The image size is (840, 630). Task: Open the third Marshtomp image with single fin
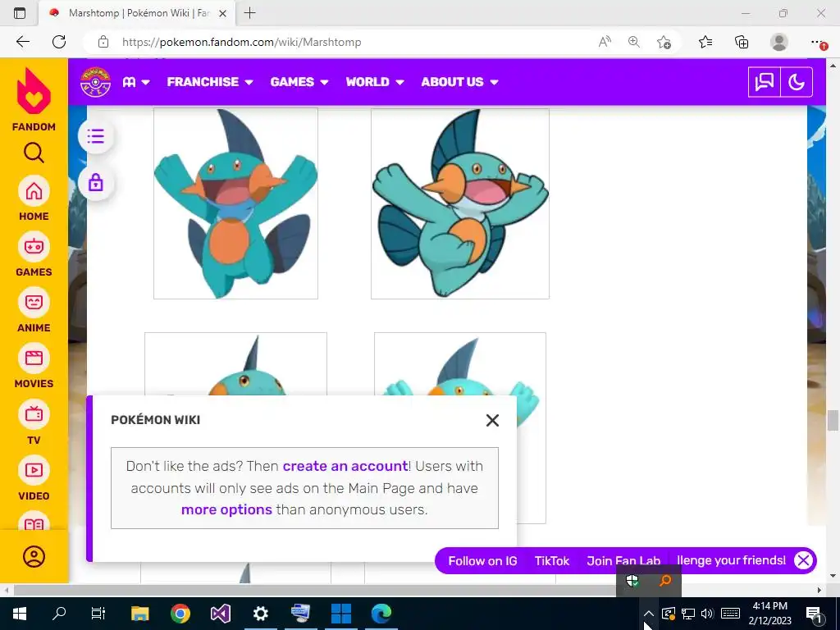coord(235,364)
